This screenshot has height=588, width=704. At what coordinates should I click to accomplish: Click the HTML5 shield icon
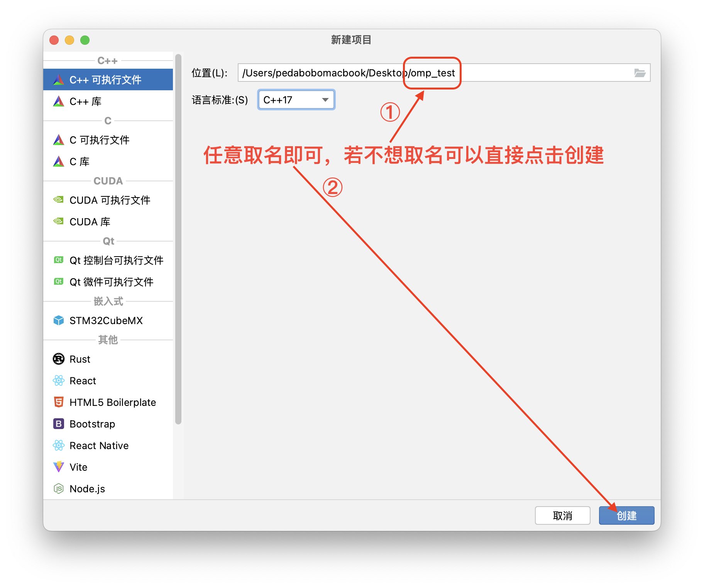pos(59,402)
